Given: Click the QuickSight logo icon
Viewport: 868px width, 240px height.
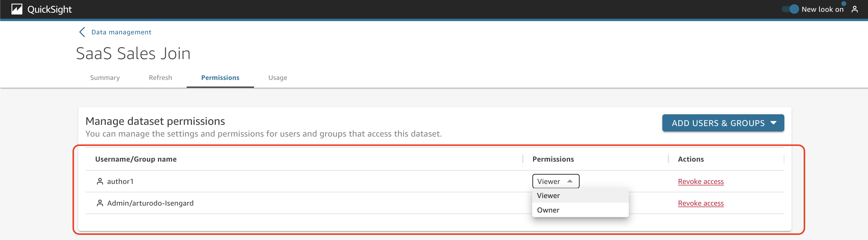Looking at the screenshot, I should (17, 9).
